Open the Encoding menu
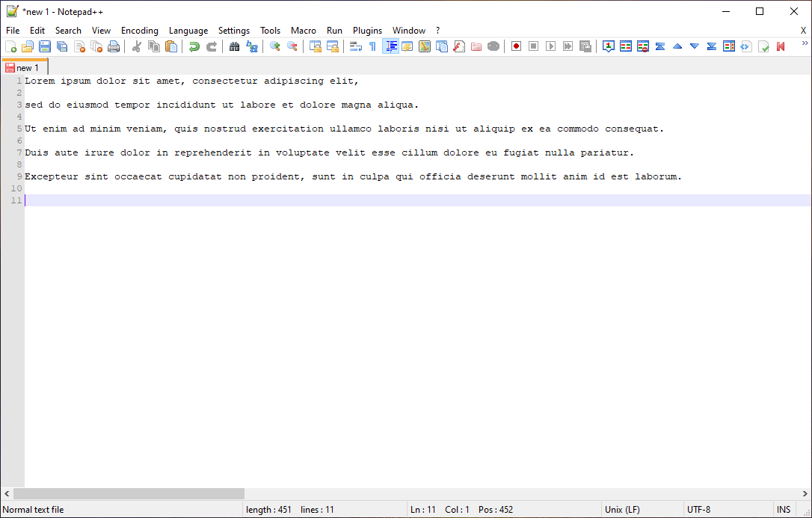The width and height of the screenshot is (812, 518). tap(140, 31)
